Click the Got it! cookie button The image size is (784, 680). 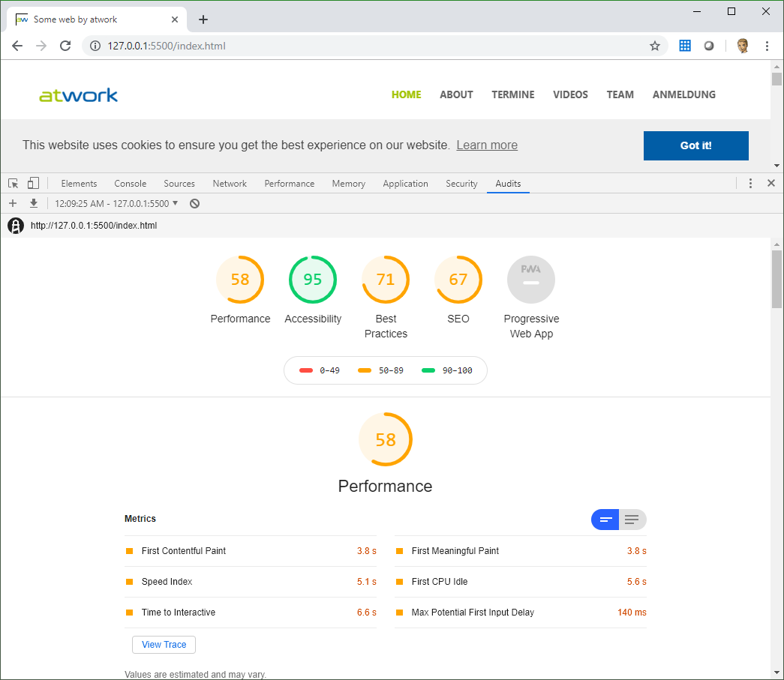pyautogui.click(x=695, y=145)
